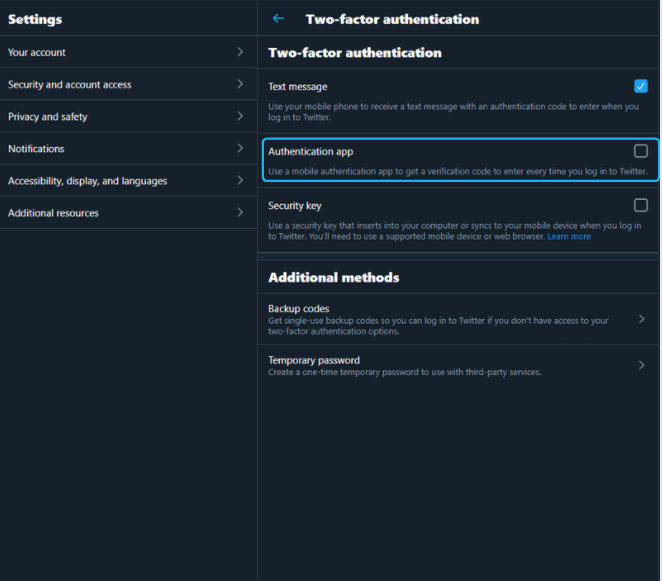Select Privacy and safety label
Image resolution: width=662 pixels, height=581 pixels.
[x=48, y=117]
